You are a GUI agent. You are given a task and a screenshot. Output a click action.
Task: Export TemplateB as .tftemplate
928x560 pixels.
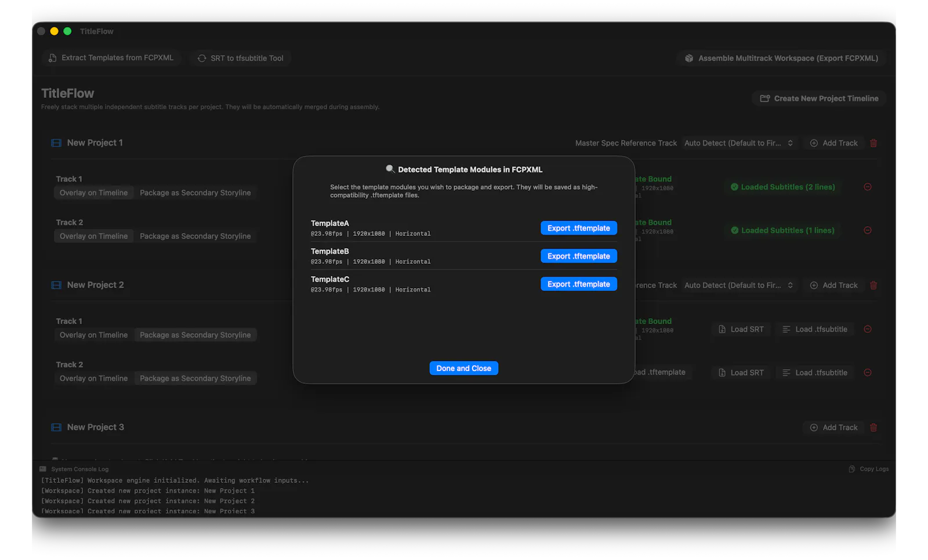pos(578,256)
